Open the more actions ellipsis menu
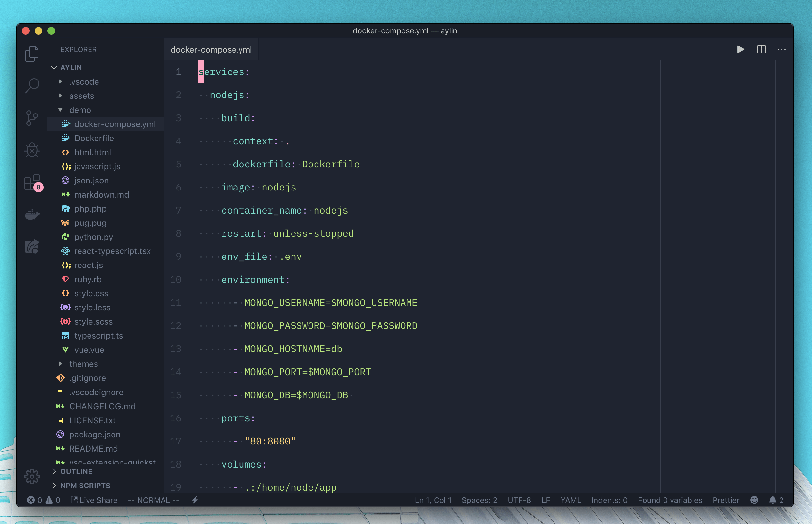Image resolution: width=812 pixels, height=524 pixels. pos(782,49)
